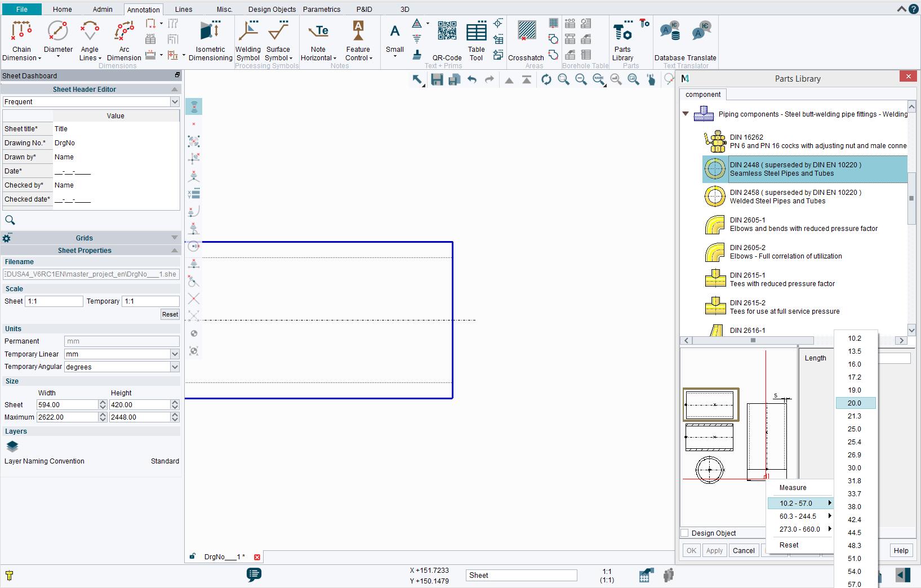Viewport: 921px width, 588px height.
Task: Click the Zoom out magnifier
Action: click(x=581, y=79)
